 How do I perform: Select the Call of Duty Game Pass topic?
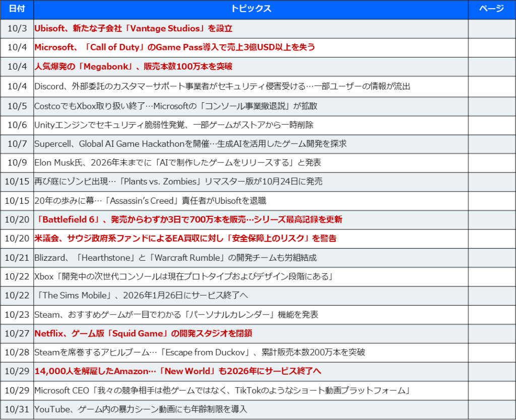coord(174,47)
